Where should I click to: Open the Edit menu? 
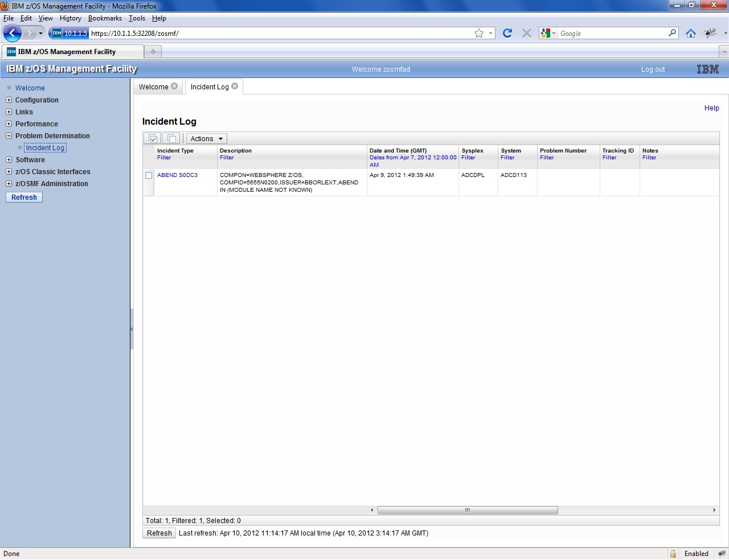[26, 18]
